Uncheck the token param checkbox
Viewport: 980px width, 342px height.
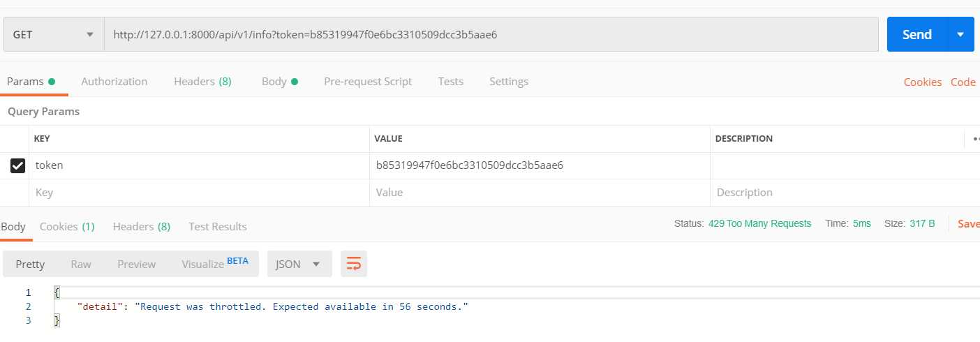point(18,166)
